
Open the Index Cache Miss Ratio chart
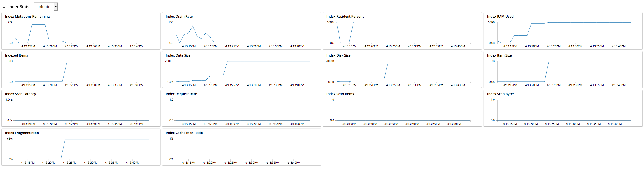pos(242,149)
